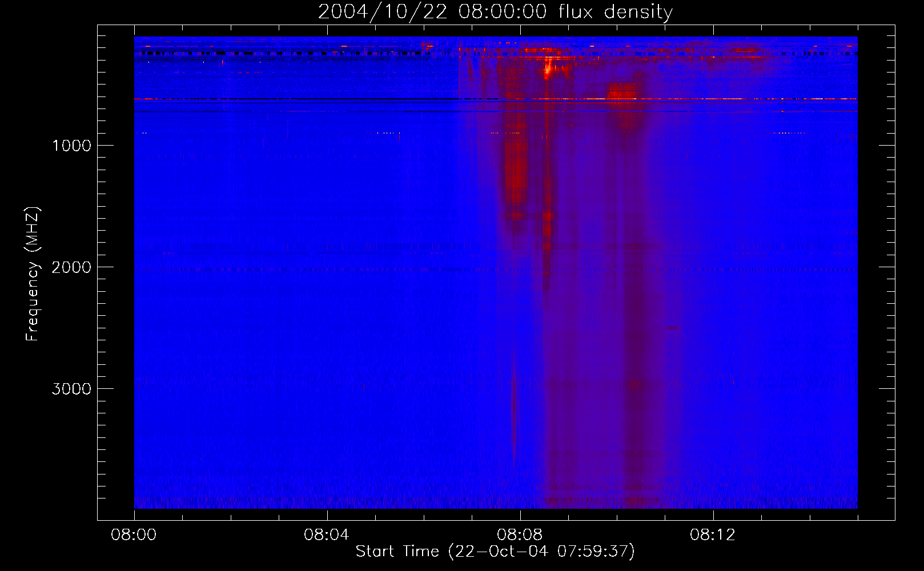Click the 'Frequency (MHZ)' y-axis label

tap(33, 275)
